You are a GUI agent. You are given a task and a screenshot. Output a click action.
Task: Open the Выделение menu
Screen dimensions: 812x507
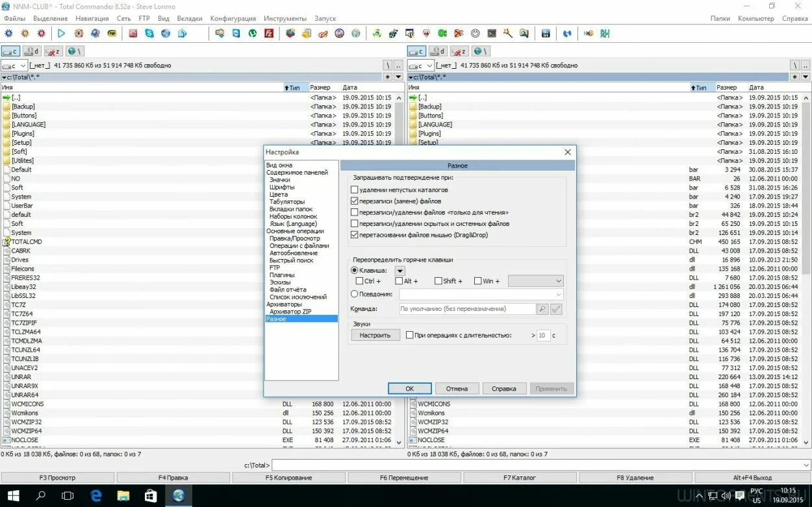coord(50,19)
